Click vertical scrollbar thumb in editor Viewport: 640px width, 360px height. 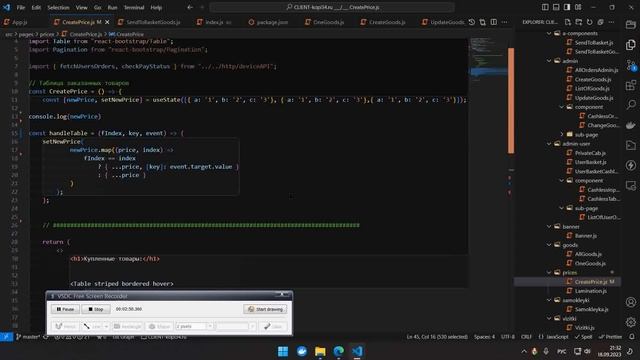point(511,100)
